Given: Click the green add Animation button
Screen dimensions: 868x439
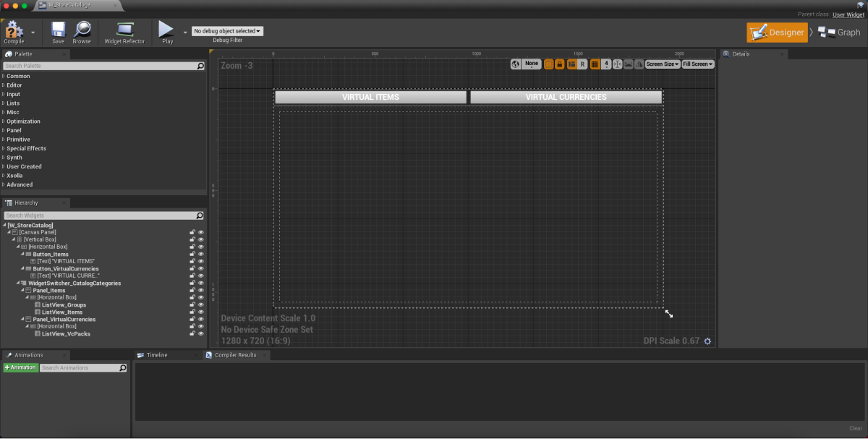Looking at the screenshot, I should pos(20,368).
